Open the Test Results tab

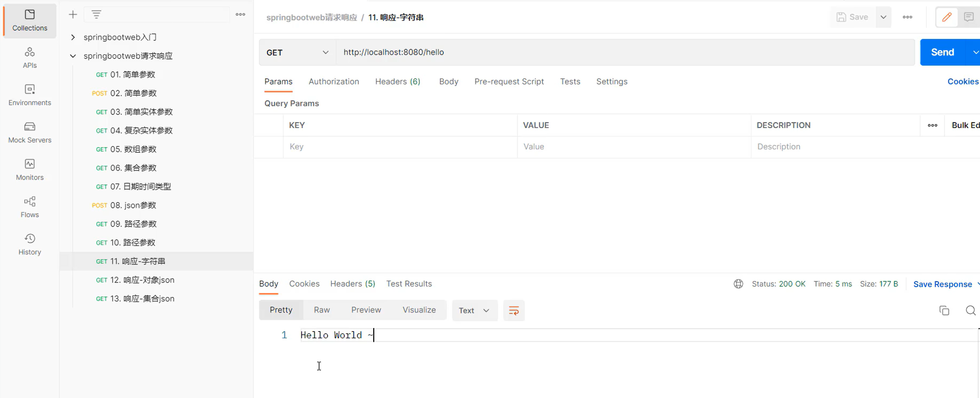click(x=409, y=284)
